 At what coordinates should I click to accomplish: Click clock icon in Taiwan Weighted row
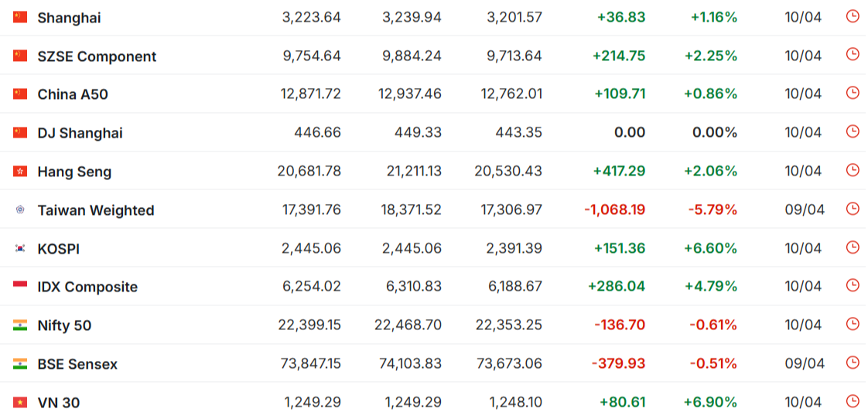click(x=853, y=209)
